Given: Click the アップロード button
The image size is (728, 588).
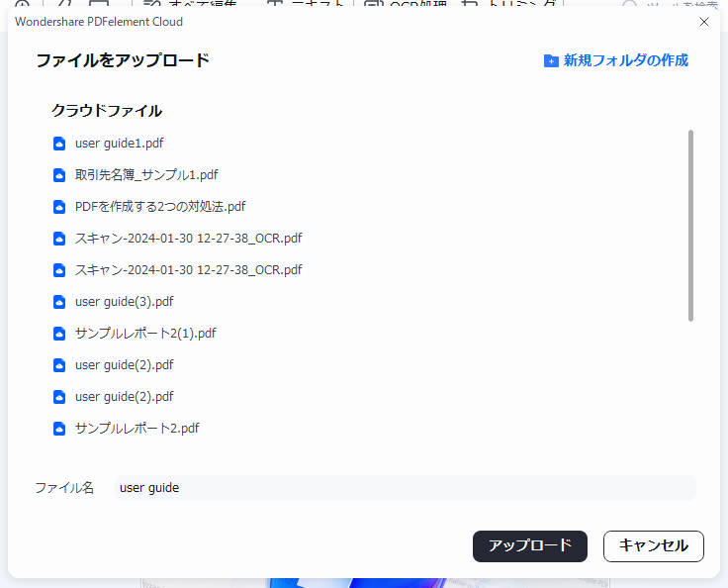Looking at the screenshot, I should click(x=530, y=546).
